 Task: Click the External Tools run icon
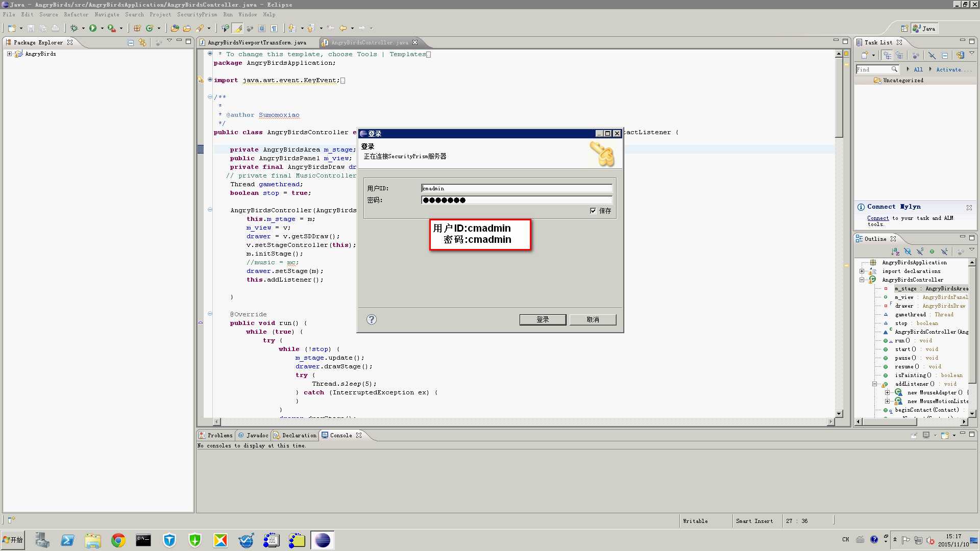pyautogui.click(x=111, y=29)
